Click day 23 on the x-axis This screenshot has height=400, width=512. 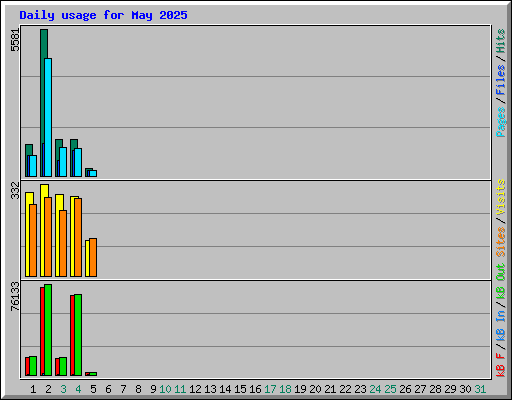coord(360,389)
